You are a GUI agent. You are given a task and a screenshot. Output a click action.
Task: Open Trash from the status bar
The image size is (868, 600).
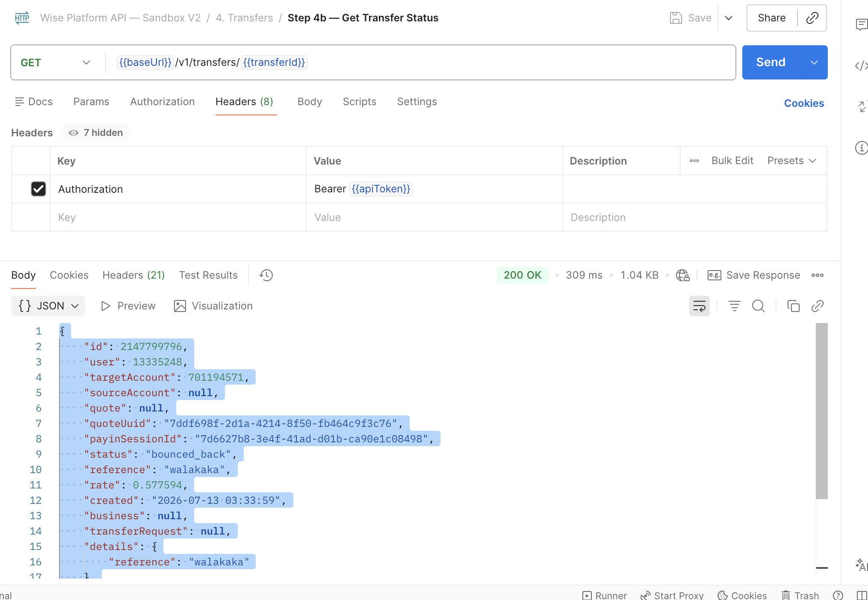(800, 595)
